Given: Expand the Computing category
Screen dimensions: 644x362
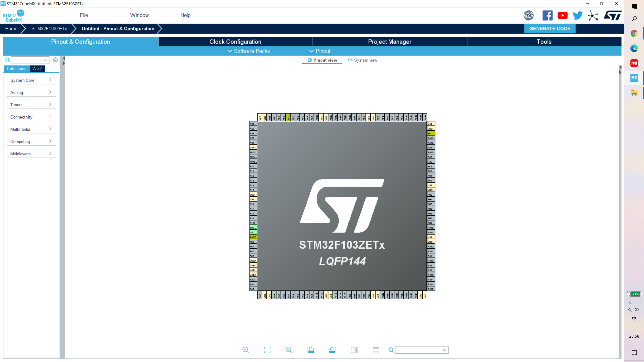Looking at the screenshot, I should [31, 142].
